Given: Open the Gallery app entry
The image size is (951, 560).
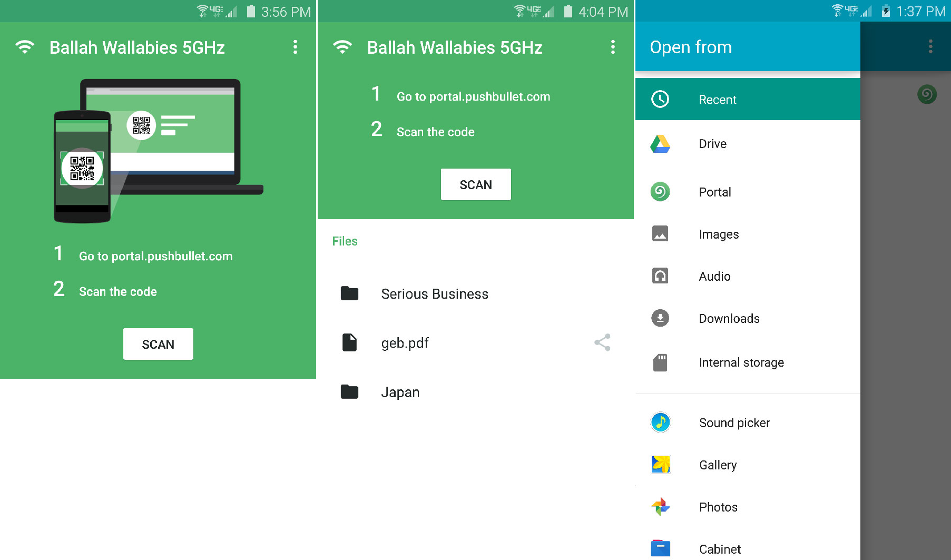Looking at the screenshot, I should tap(718, 465).
